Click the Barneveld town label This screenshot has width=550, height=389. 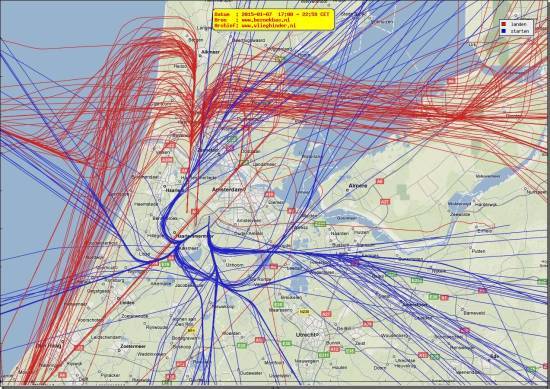(474, 313)
